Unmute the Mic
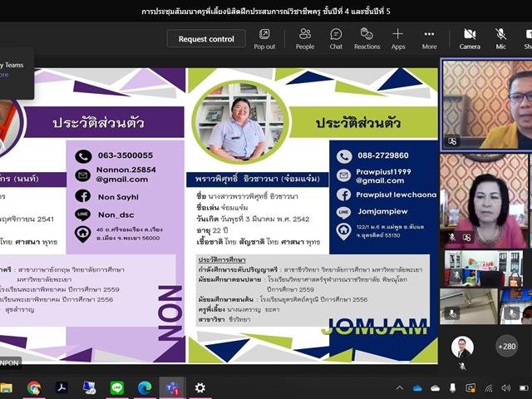 tap(500, 39)
